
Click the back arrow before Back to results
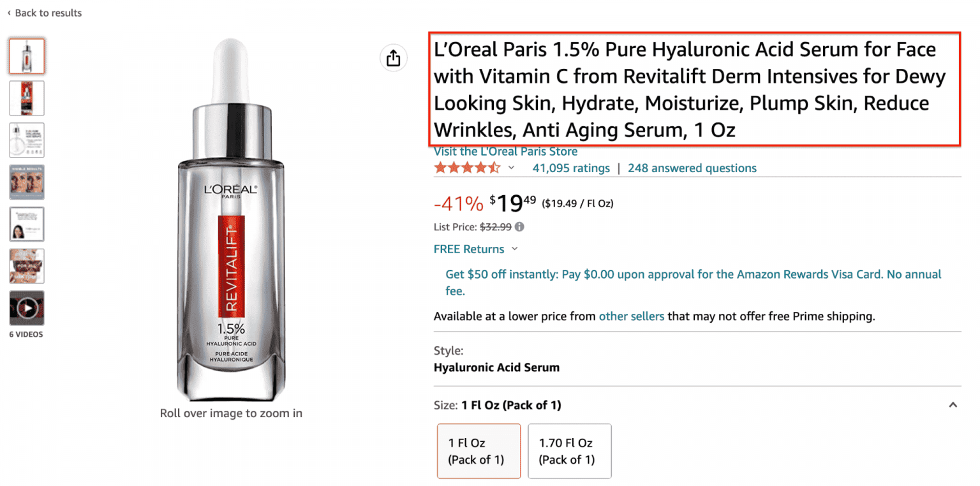[x=9, y=13]
